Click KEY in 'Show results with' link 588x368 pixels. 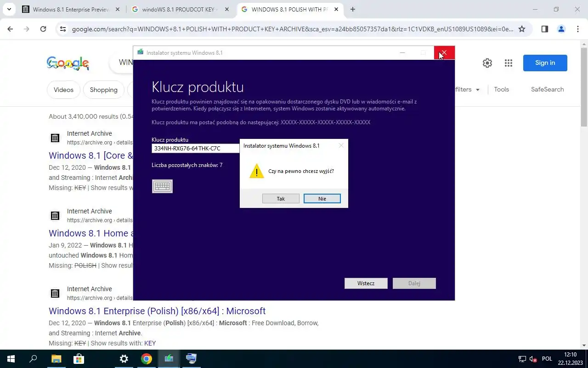(x=150, y=343)
